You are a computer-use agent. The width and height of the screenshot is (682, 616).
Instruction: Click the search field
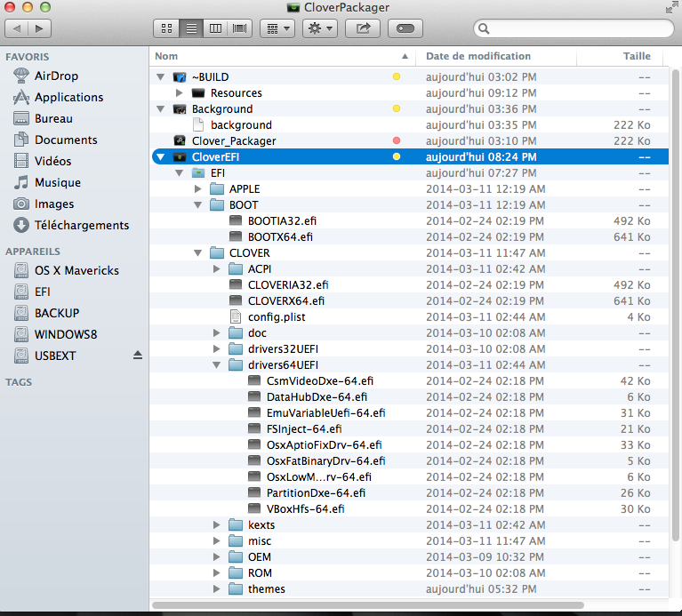[574, 28]
